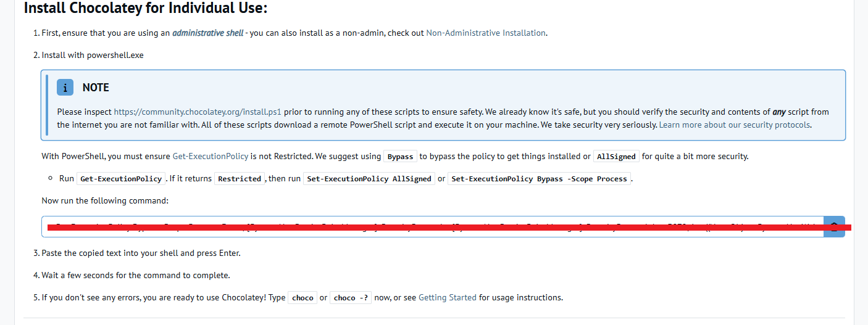Click 'Install with powershell.exe' step text
The height and width of the screenshot is (325, 868).
pos(93,55)
